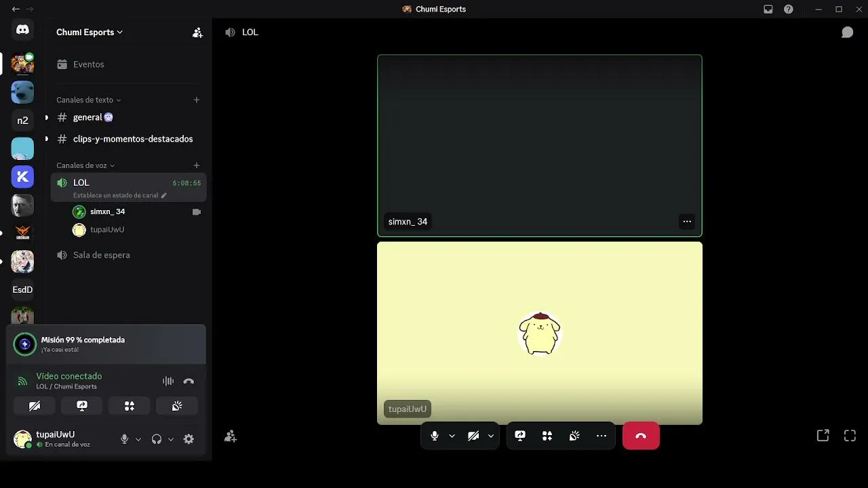Open the K logo server
This screenshot has width=868, height=488.
[22, 177]
